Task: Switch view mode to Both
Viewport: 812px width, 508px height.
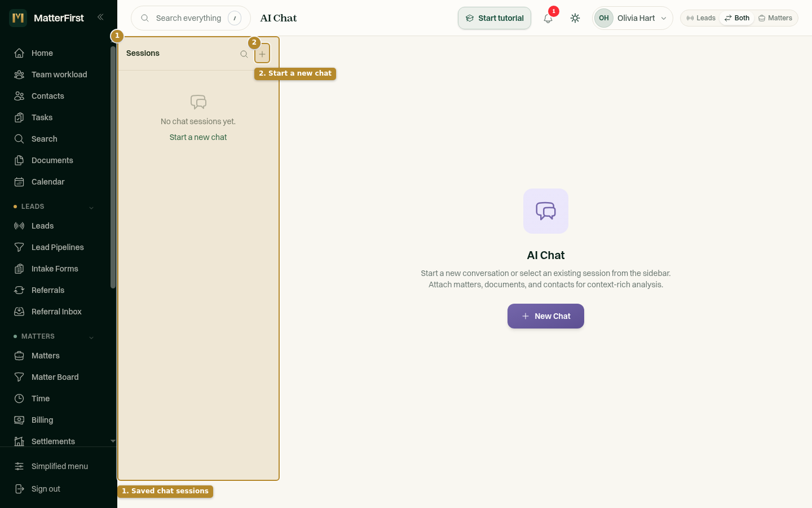Action: 737,18
